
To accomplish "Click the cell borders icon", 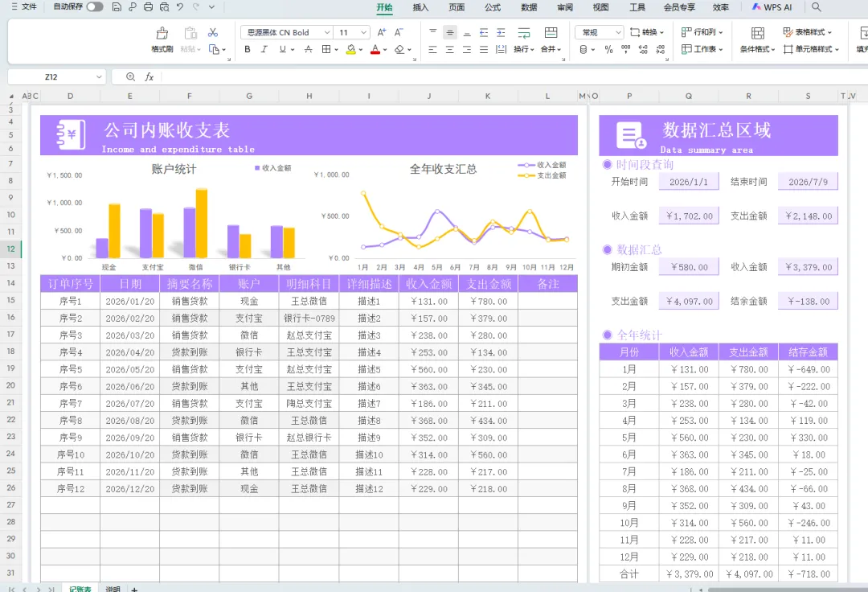I will point(326,49).
